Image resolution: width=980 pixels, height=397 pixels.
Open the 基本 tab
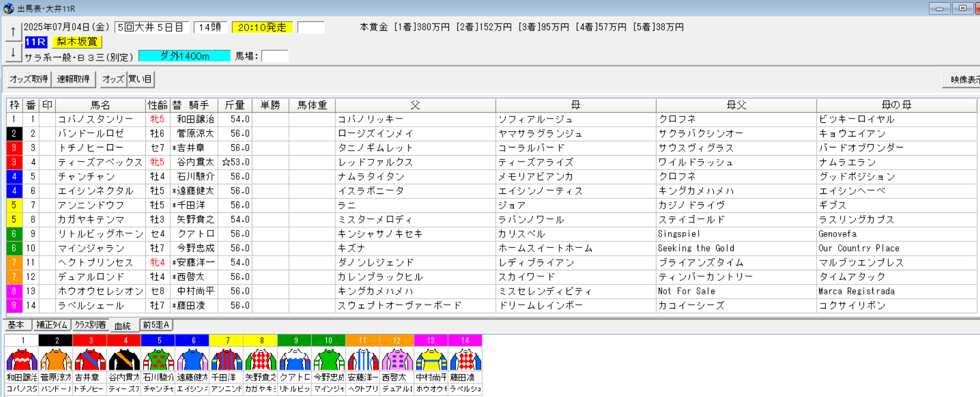click(x=16, y=325)
